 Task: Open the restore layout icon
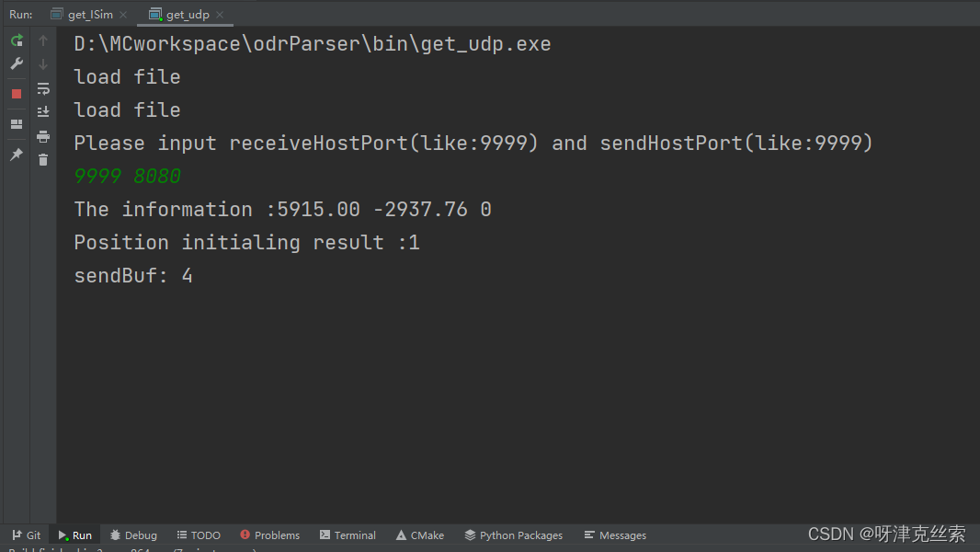17,124
